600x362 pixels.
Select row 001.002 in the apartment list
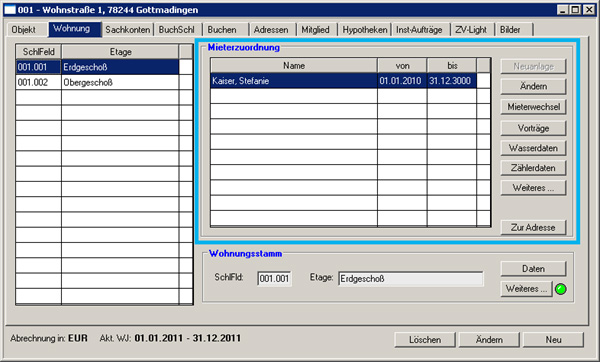(97, 82)
